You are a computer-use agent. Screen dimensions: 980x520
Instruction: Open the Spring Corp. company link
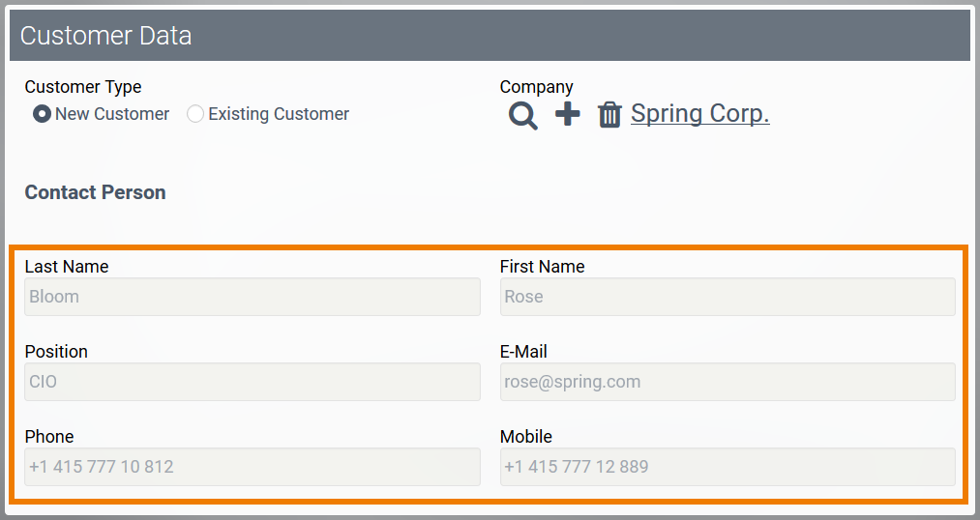tap(699, 114)
